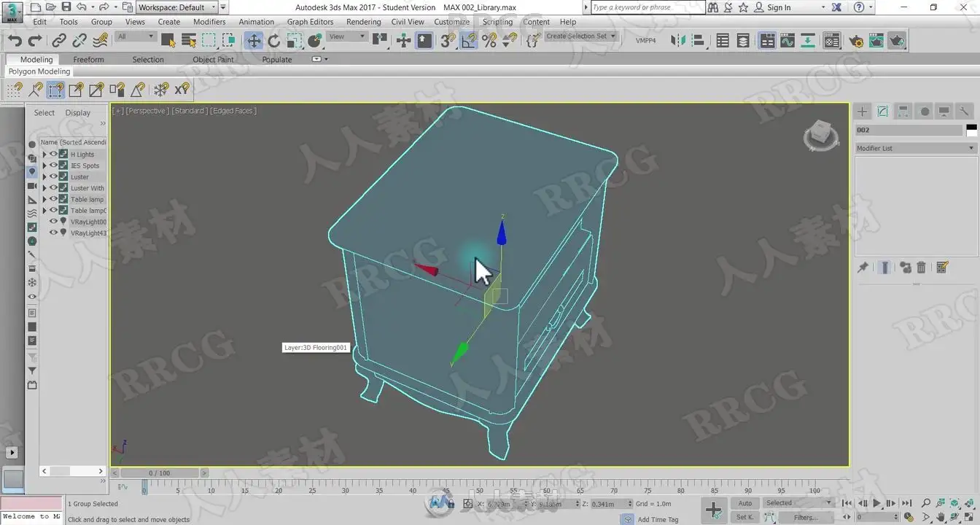Switch to the Modify panel tab
The height and width of the screenshot is (525, 980).
[883, 112]
